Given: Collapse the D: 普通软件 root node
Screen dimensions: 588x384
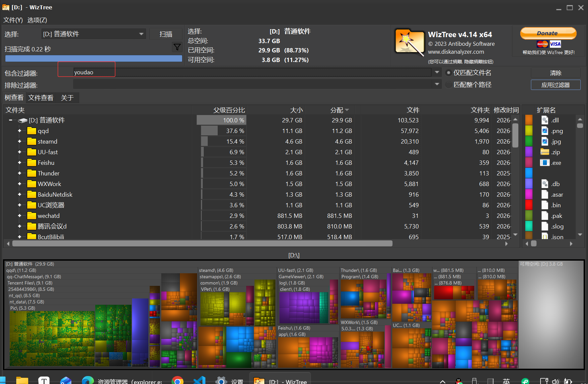Looking at the screenshot, I should [11, 120].
